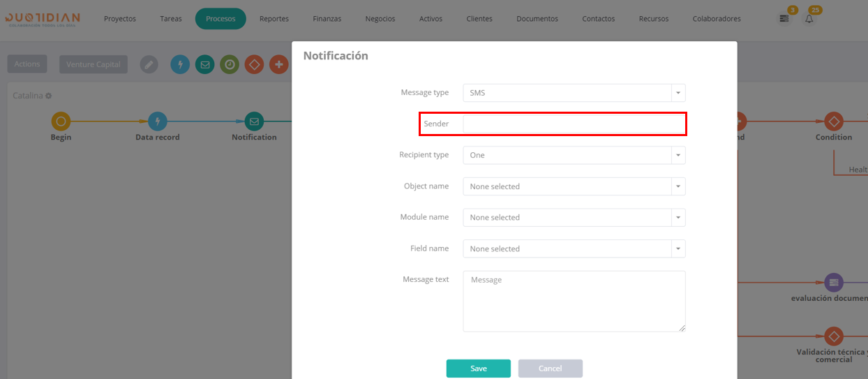Click the Quotidian logo

(42, 19)
